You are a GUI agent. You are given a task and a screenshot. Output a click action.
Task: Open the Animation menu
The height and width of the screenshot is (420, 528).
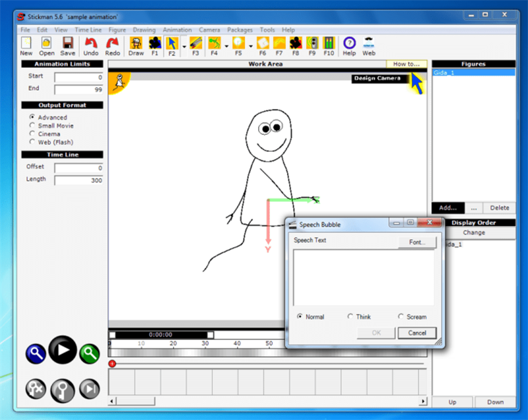click(x=177, y=29)
